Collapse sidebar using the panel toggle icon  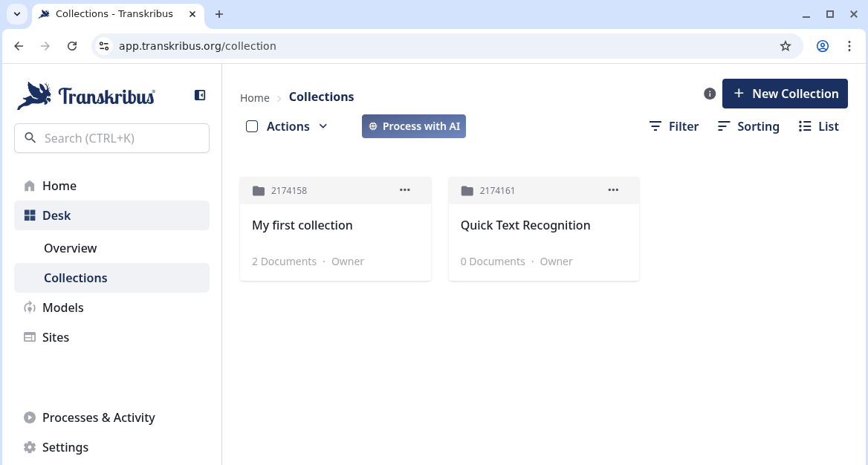(x=200, y=95)
